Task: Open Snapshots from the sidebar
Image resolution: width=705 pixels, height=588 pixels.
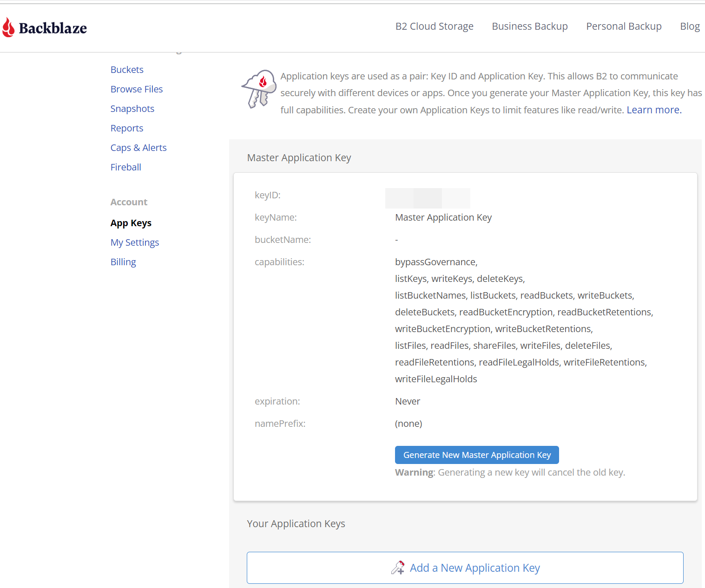Action: coord(132,109)
